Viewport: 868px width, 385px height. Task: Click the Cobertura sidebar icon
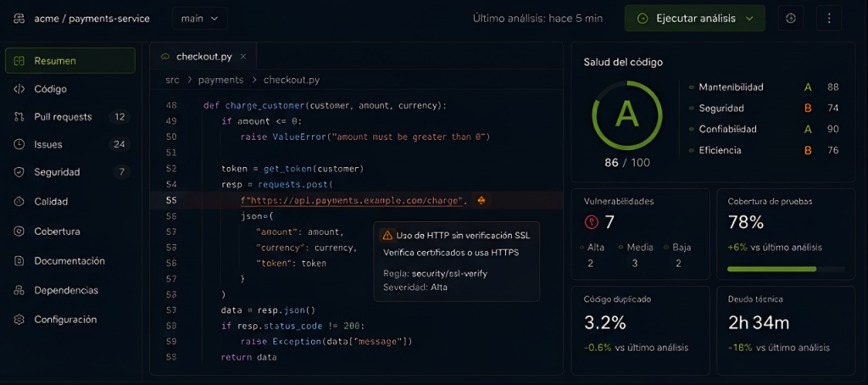point(19,231)
